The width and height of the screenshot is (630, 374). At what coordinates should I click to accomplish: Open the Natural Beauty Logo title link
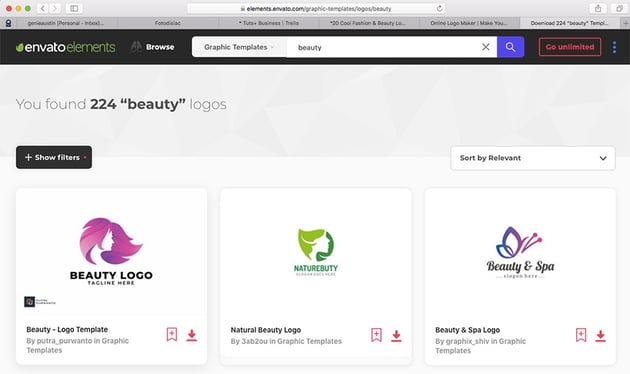266,330
